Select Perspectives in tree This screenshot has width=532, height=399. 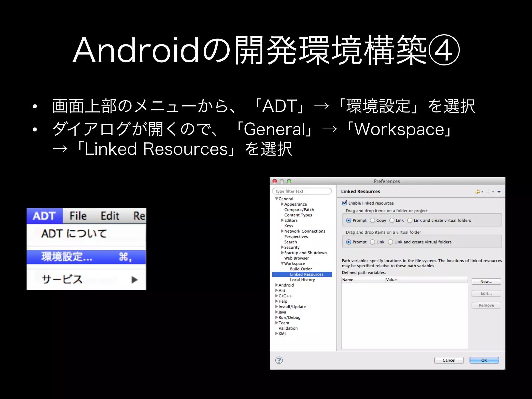pyautogui.click(x=296, y=237)
